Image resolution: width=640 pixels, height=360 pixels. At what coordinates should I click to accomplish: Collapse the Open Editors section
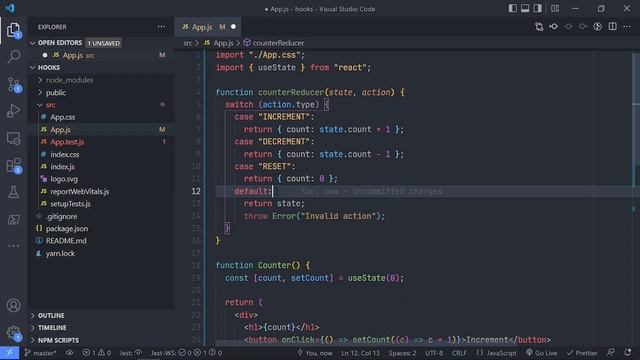coord(33,43)
